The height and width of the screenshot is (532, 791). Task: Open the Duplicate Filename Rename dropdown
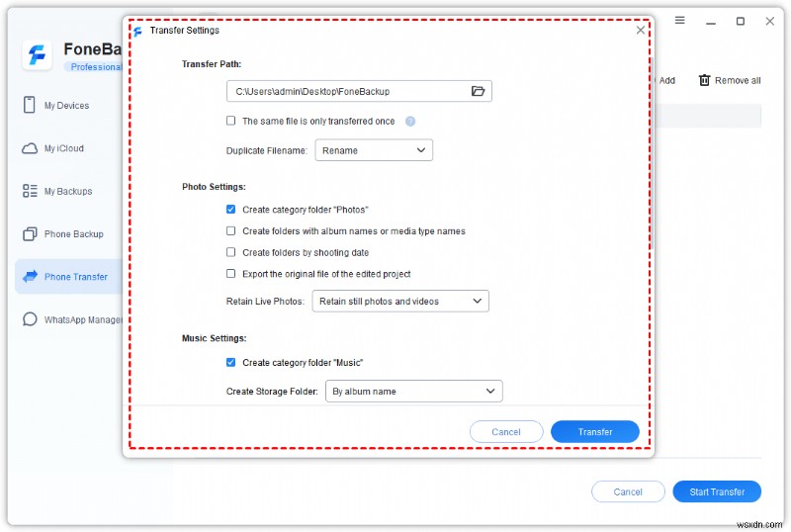coord(374,150)
